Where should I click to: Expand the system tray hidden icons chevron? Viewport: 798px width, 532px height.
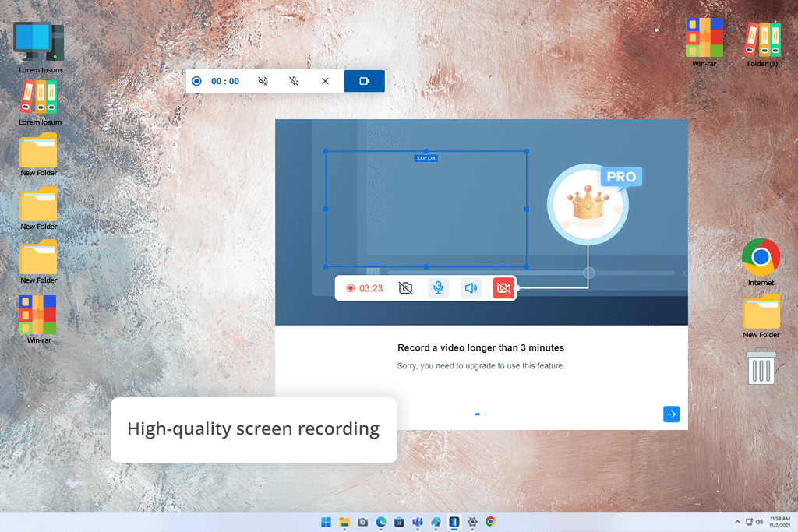click(x=737, y=522)
